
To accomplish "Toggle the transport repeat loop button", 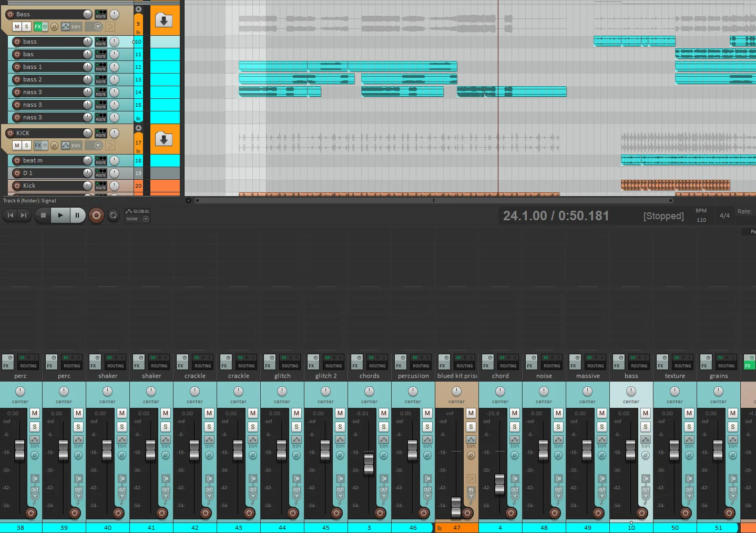I will point(113,215).
